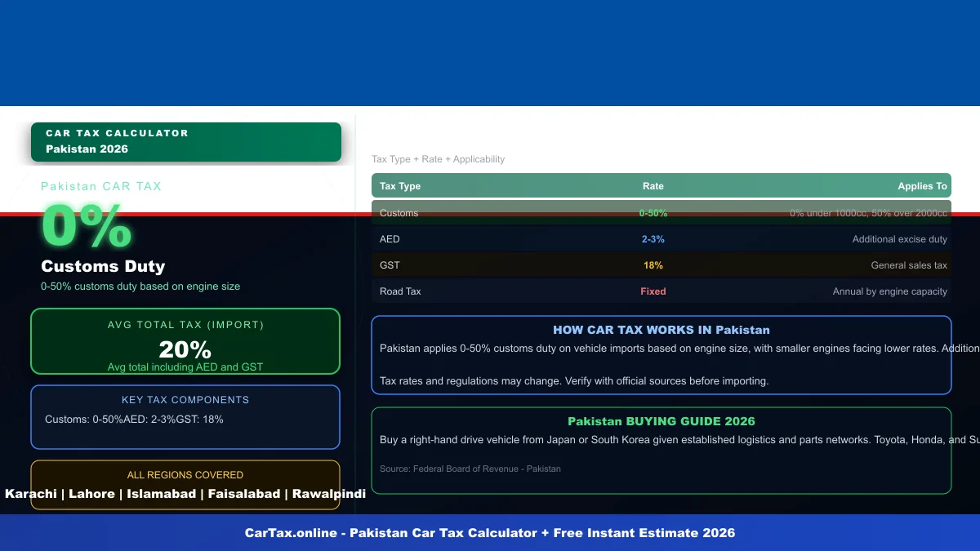
Task: Select the 'Customs Duty' heading
Action: pyautogui.click(x=103, y=266)
